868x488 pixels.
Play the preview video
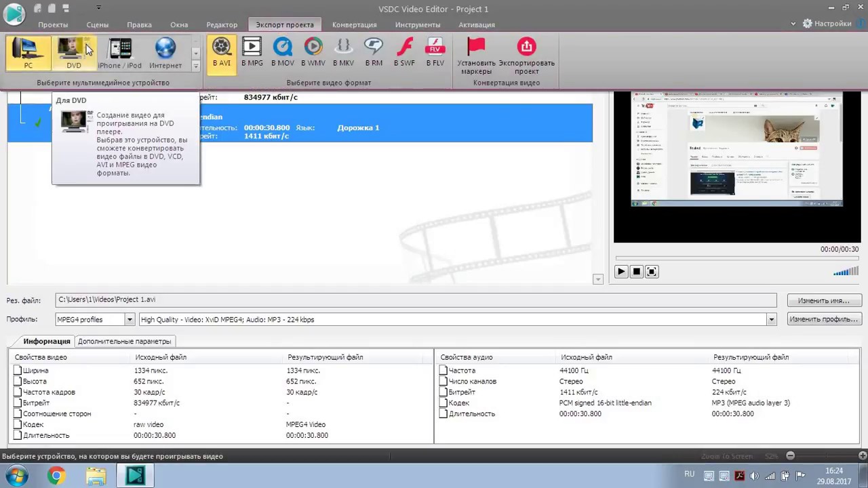pyautogui.click(x=620, y=272)
